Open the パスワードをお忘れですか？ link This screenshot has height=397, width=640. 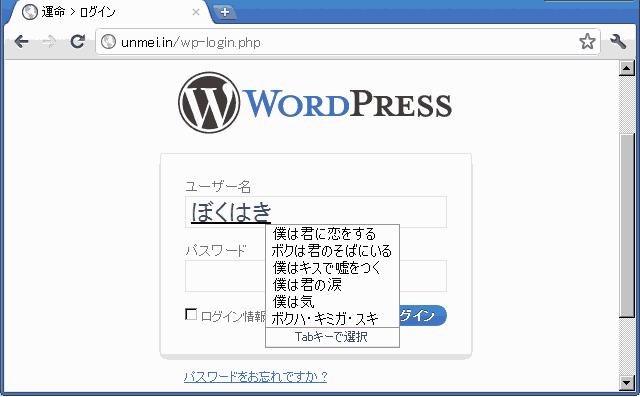(x=256, y=376)
